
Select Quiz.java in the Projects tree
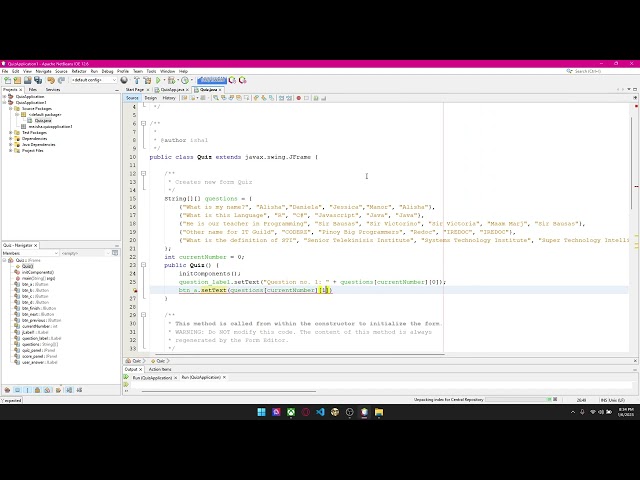pyautogui.click(x=42, y=121)
